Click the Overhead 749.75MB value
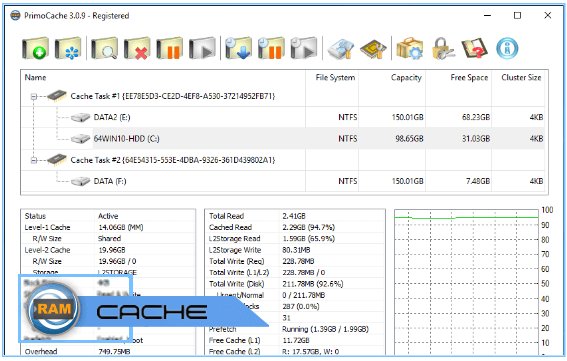The image size is (567, 361). pos(114,352)
